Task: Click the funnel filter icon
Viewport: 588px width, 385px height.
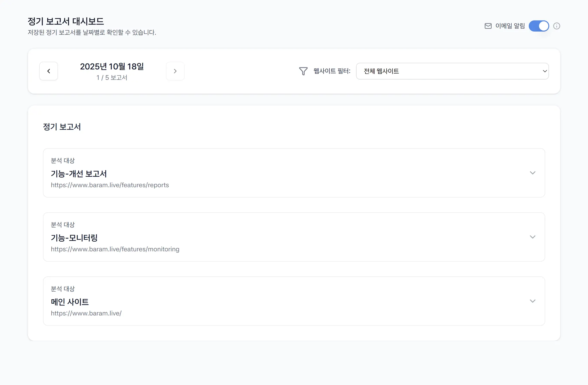Action: [303, 71]
